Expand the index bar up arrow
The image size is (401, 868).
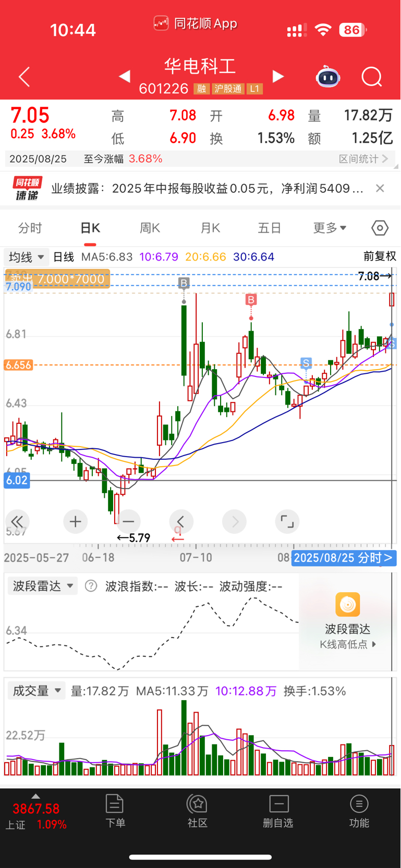click(x=35, y=796)
